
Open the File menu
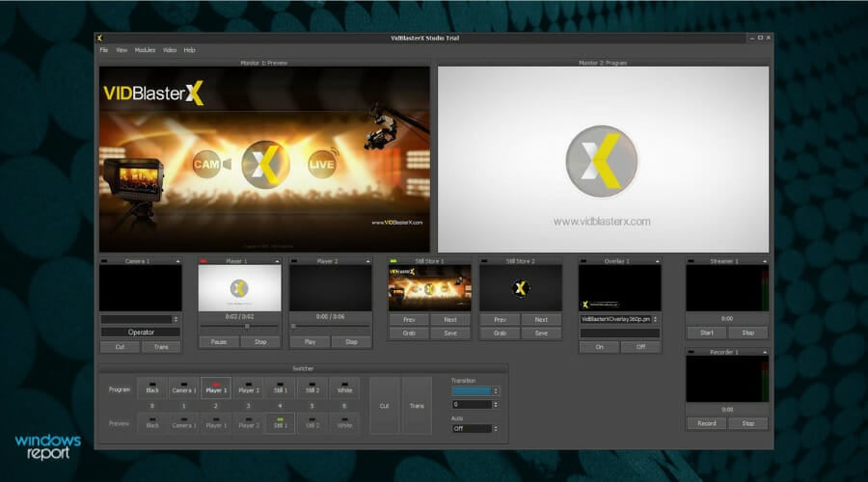(104, 50)
